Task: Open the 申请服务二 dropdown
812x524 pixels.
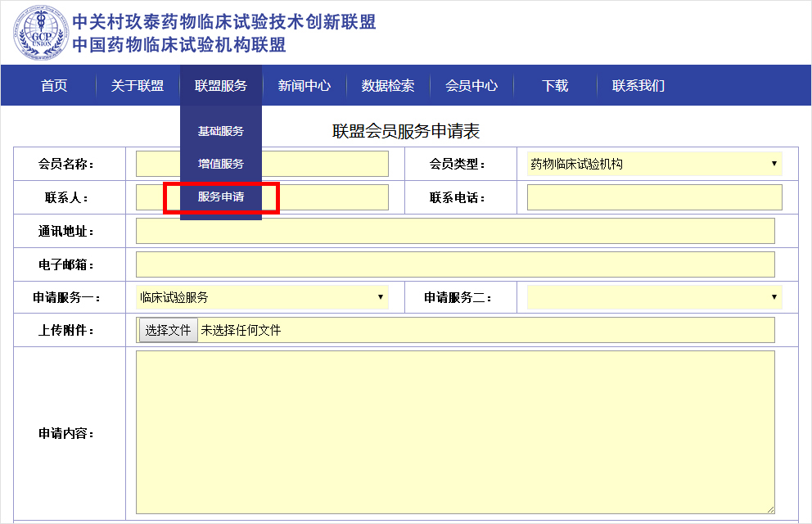Action: tap(655, 297)
